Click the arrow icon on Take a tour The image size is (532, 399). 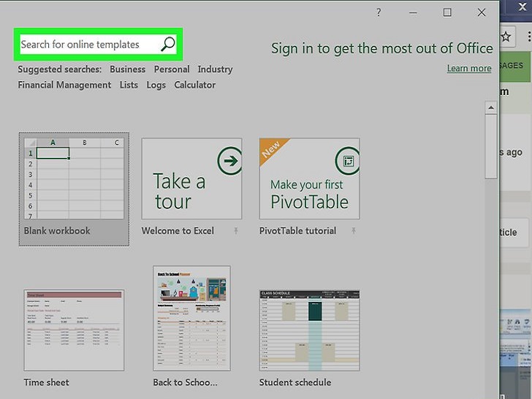229,161
